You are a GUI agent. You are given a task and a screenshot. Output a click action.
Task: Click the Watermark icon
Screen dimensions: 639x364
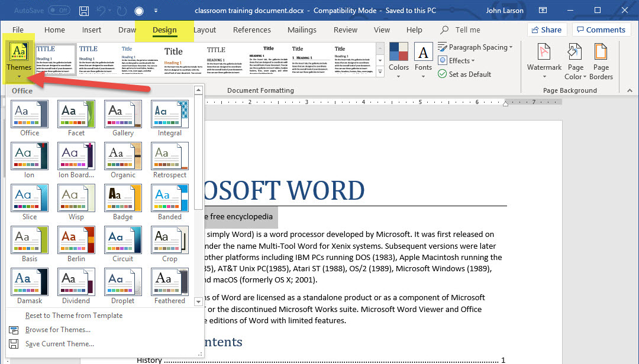(x=544, y=53)
